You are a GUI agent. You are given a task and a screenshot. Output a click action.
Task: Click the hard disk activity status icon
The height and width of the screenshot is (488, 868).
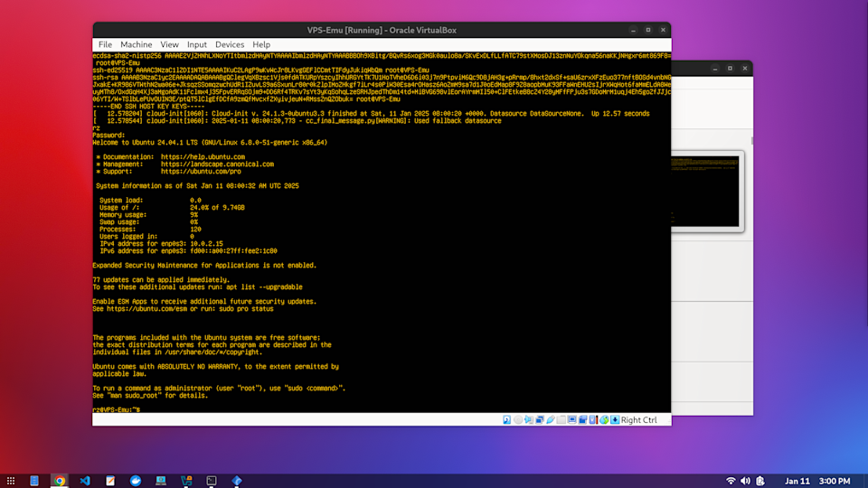click(x=506, y=420)
